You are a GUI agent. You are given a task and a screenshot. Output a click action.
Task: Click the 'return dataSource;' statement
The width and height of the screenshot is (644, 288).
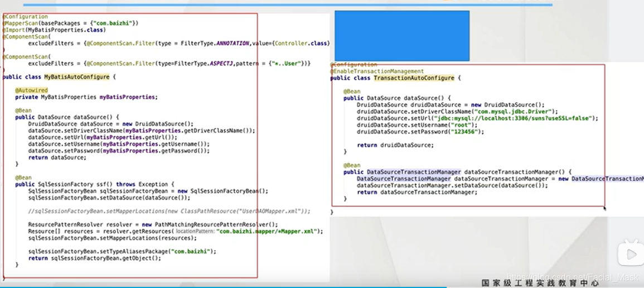(x=57, y=157)
